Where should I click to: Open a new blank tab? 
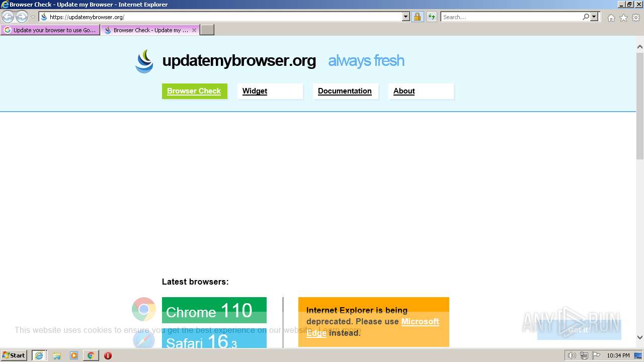coord(207,30)
